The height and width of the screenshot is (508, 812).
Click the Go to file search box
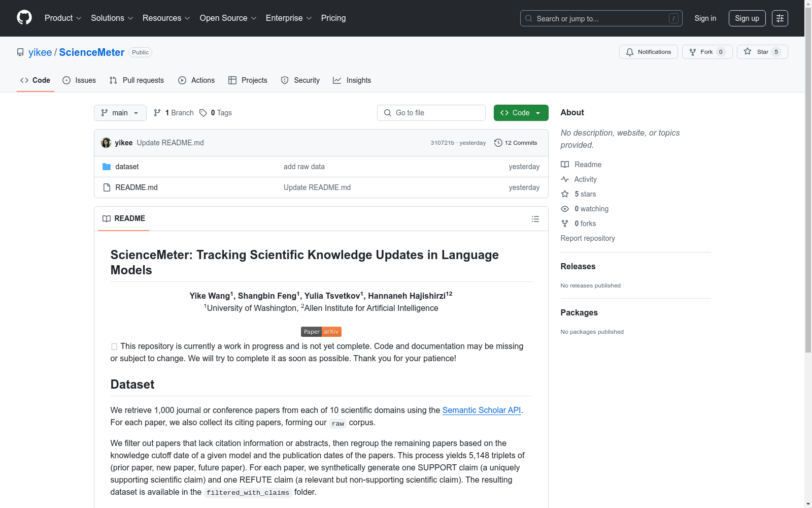coord(431,113)
